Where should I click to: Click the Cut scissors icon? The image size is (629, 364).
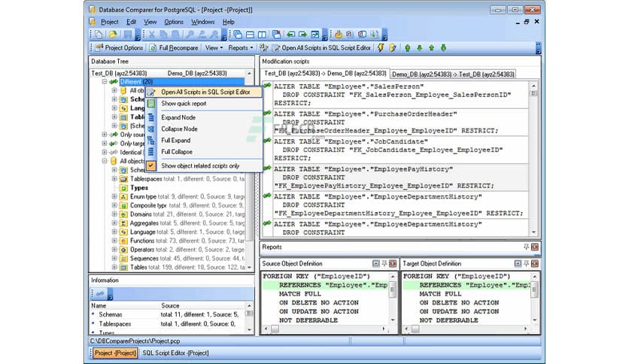click(x=152, y=35)
